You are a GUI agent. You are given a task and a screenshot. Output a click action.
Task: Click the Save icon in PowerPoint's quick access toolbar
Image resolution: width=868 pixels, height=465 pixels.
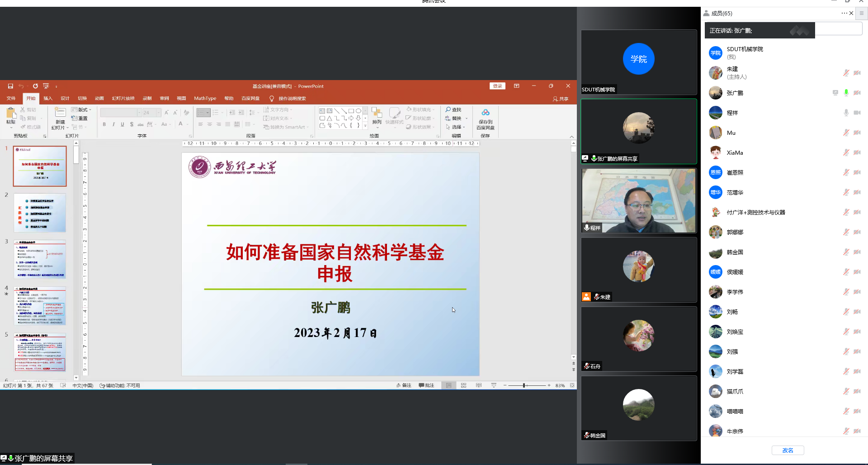(10, 86)
